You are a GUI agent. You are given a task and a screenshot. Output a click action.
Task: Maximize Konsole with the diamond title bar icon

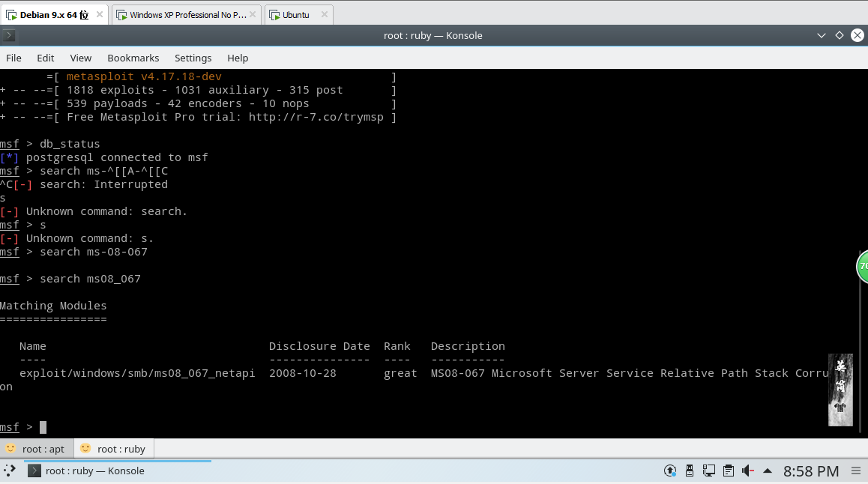pos(840,35)
